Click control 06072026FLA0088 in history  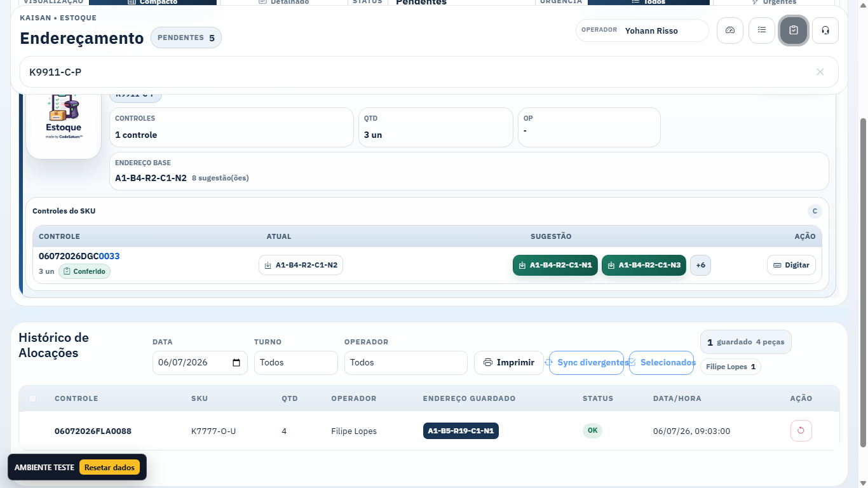click(93, 431)
